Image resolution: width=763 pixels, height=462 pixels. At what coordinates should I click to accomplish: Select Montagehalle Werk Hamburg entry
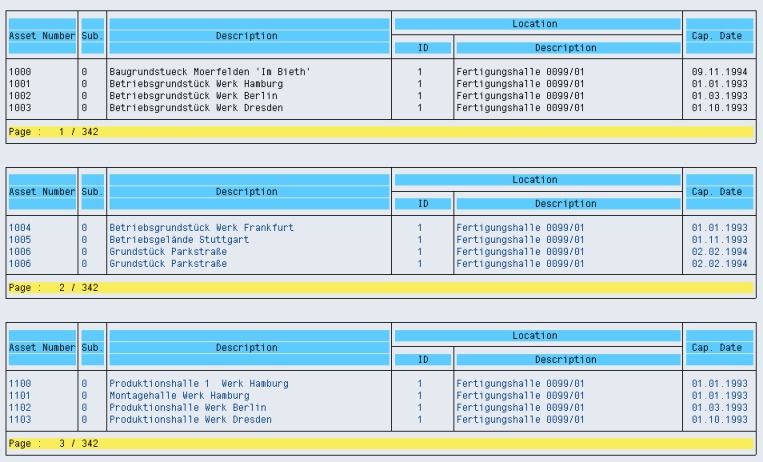coord(173,394)
